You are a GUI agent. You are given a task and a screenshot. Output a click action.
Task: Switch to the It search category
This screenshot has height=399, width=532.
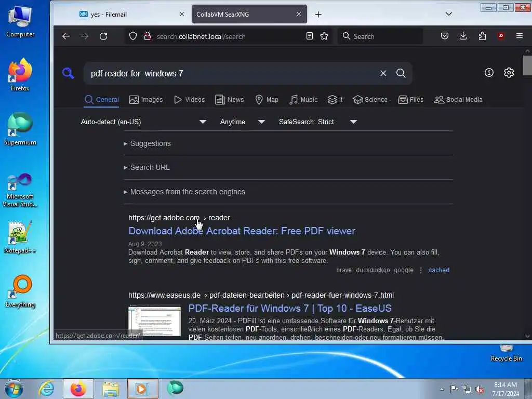[x=335, y=99]
